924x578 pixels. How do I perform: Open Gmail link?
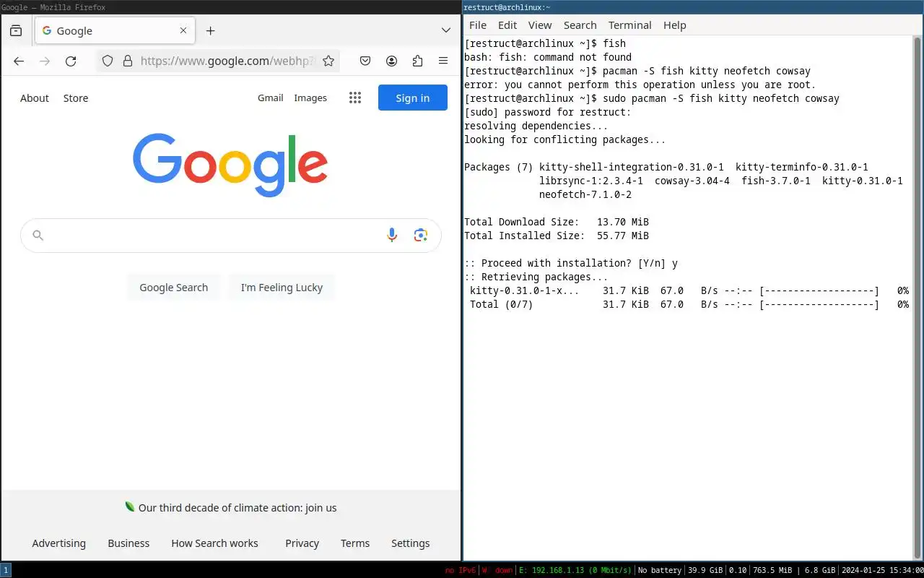click(x=271, y=98)
